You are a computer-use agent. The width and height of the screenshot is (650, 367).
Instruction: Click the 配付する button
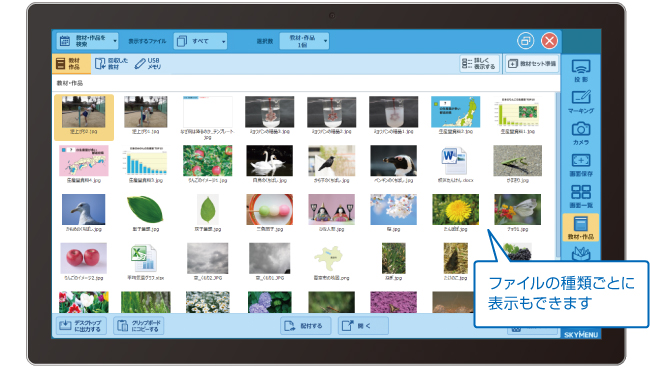(x=306, y=326)
